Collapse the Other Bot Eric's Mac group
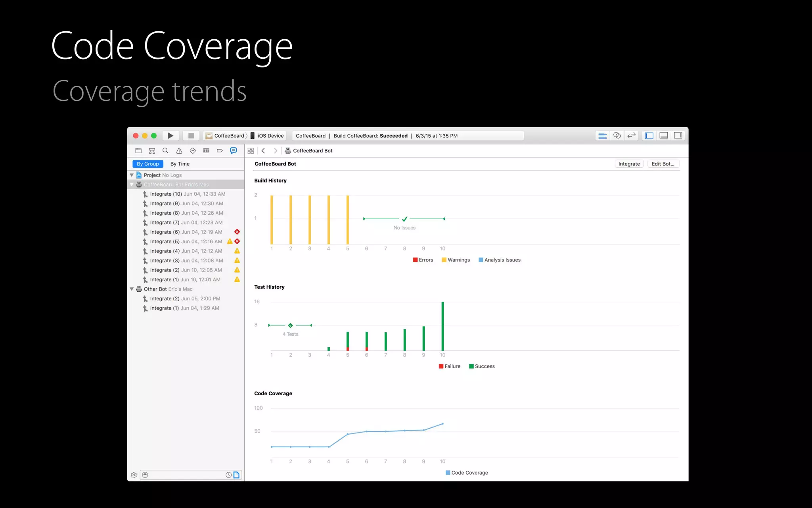812x508 pixels. click(132, 289)
